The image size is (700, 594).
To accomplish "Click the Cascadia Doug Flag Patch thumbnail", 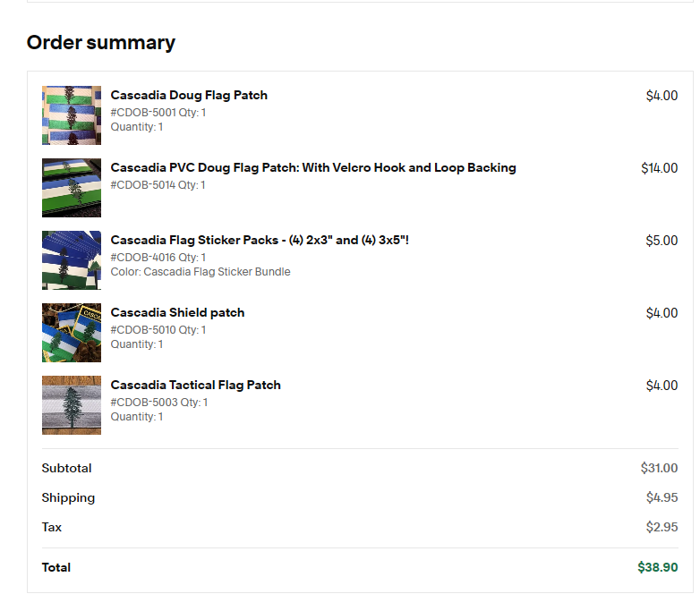I will 72,115.
